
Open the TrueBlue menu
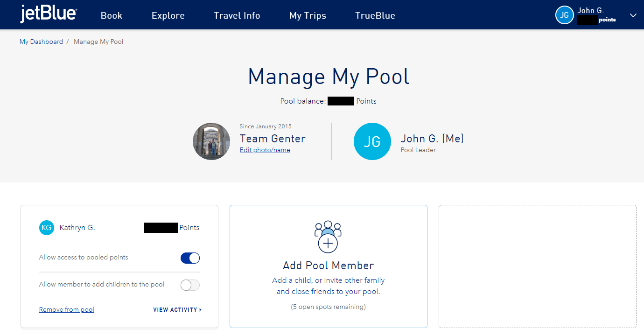coord(375,15)
